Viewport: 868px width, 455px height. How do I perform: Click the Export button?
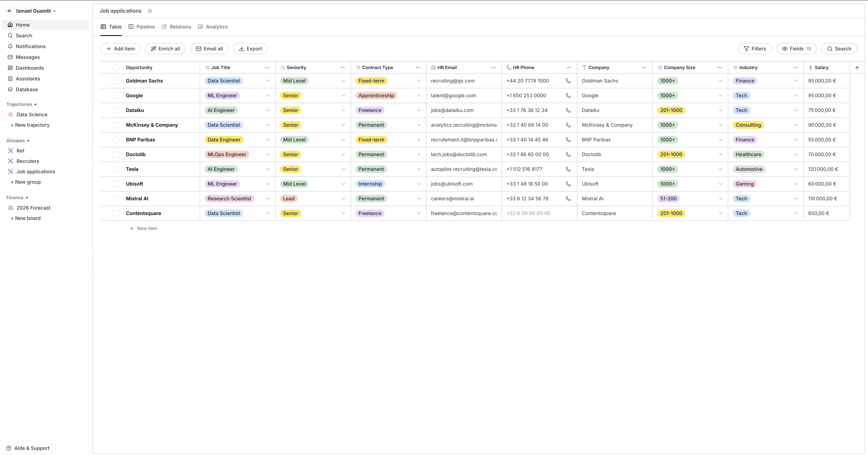click(250, 49)
